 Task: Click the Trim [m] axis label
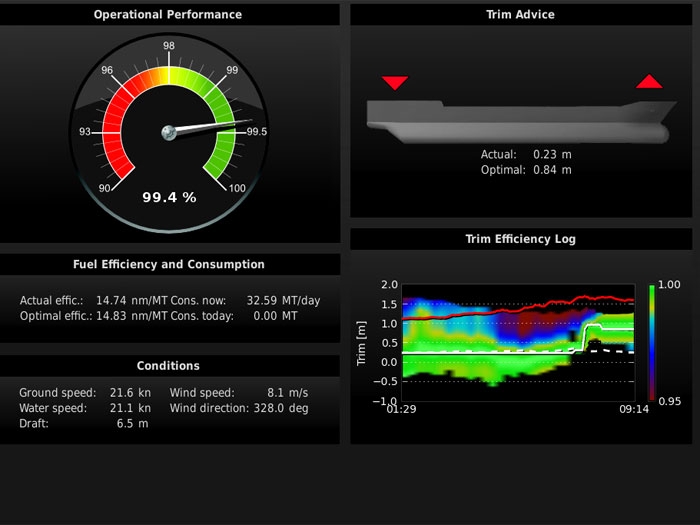pos(361,343)
